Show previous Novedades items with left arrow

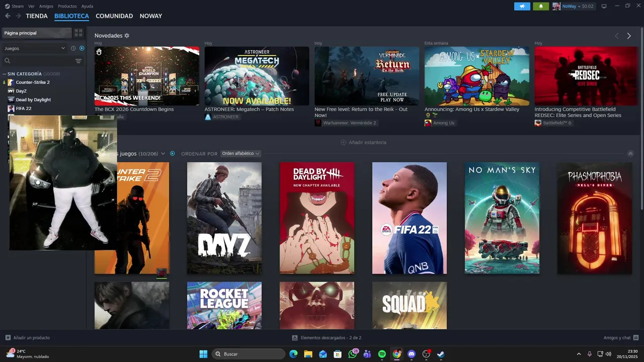point(616,36)
